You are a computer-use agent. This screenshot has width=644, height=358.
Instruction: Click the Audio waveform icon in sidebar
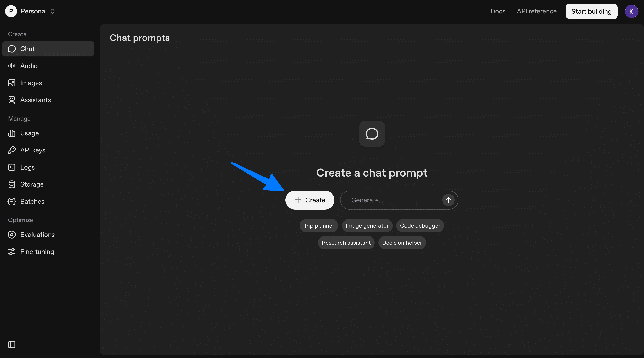coord(12,66)
